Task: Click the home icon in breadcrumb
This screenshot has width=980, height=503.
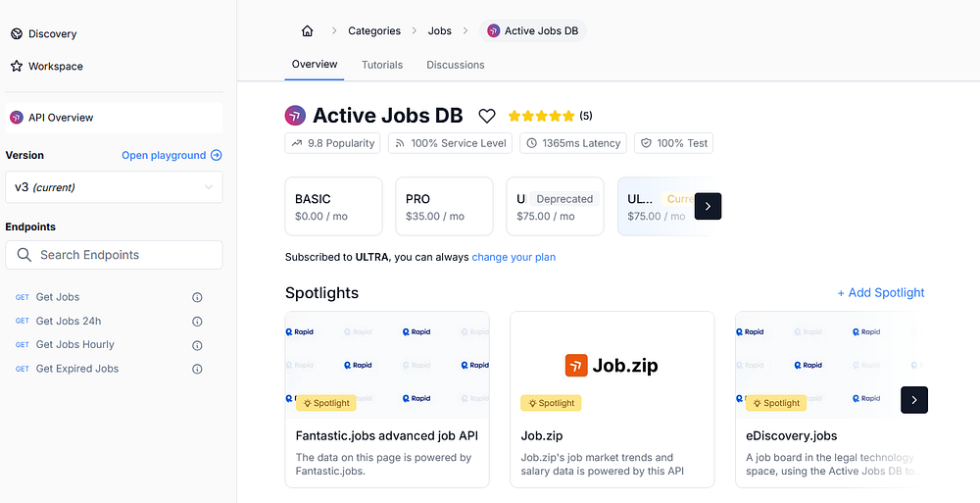Action: pyautogui.click(x=307, y=30)
